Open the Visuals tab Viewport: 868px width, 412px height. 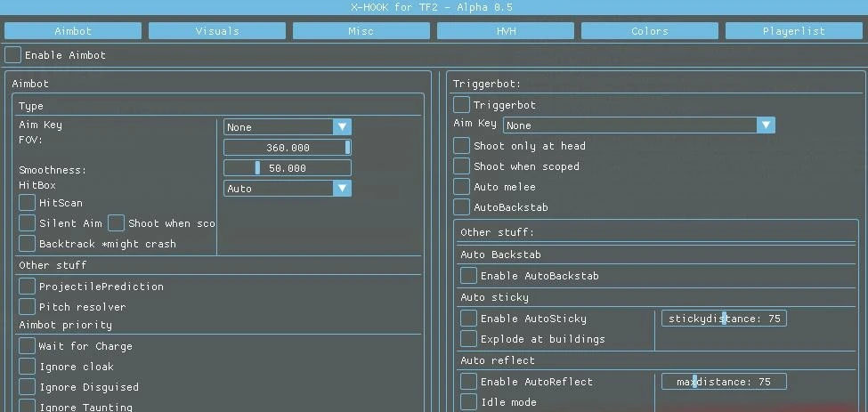pos(217,31)
